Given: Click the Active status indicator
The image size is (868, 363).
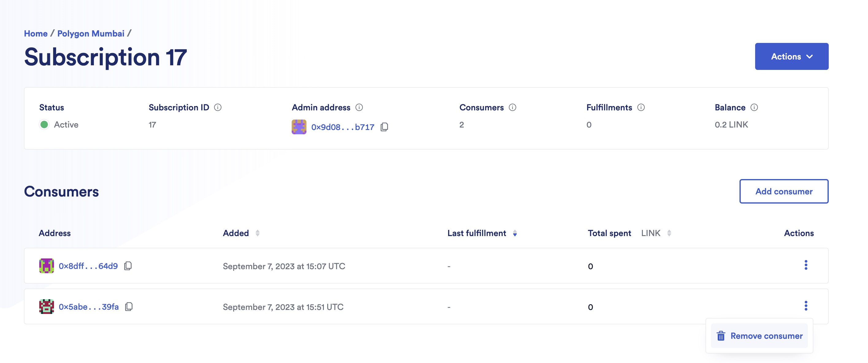Looking at the screenshot, I should tap(44, 124).
